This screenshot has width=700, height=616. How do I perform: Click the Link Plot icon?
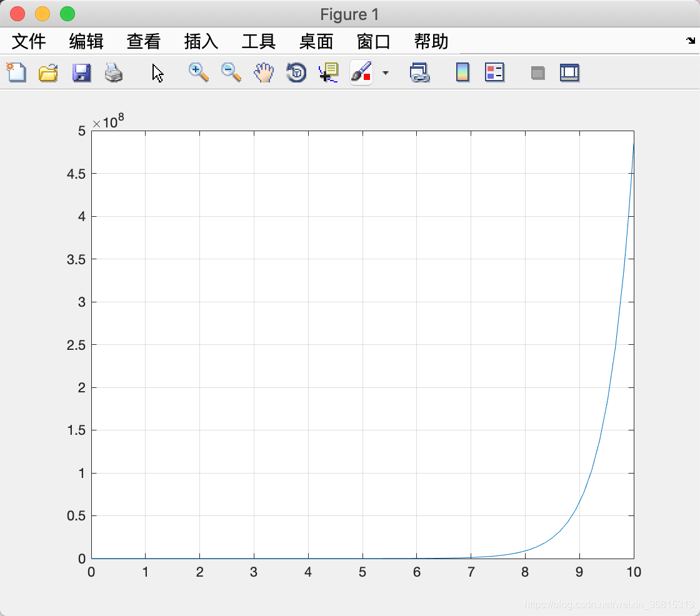point(419,72)
